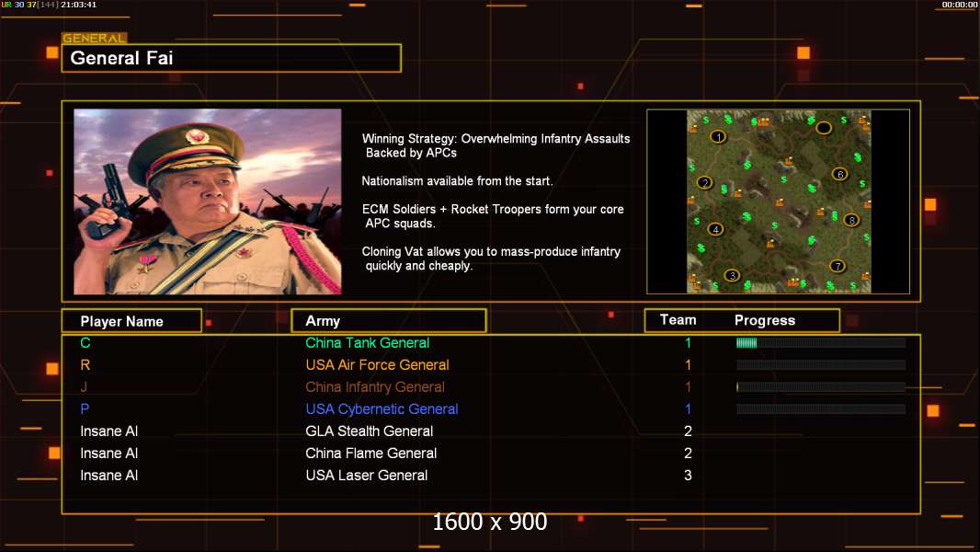The height and width of the screenshot is (552, 980).
Task: Select start position marker 3 on map
Action: (732, 275)
